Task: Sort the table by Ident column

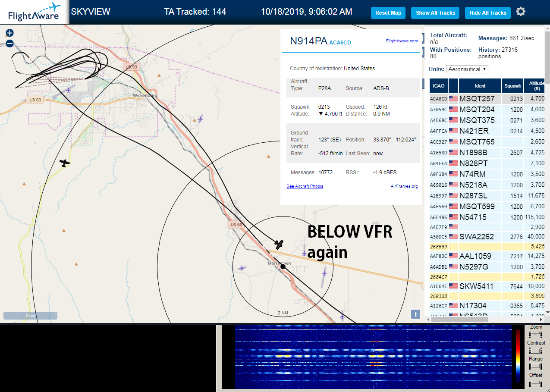Action: tap(480, 86)
